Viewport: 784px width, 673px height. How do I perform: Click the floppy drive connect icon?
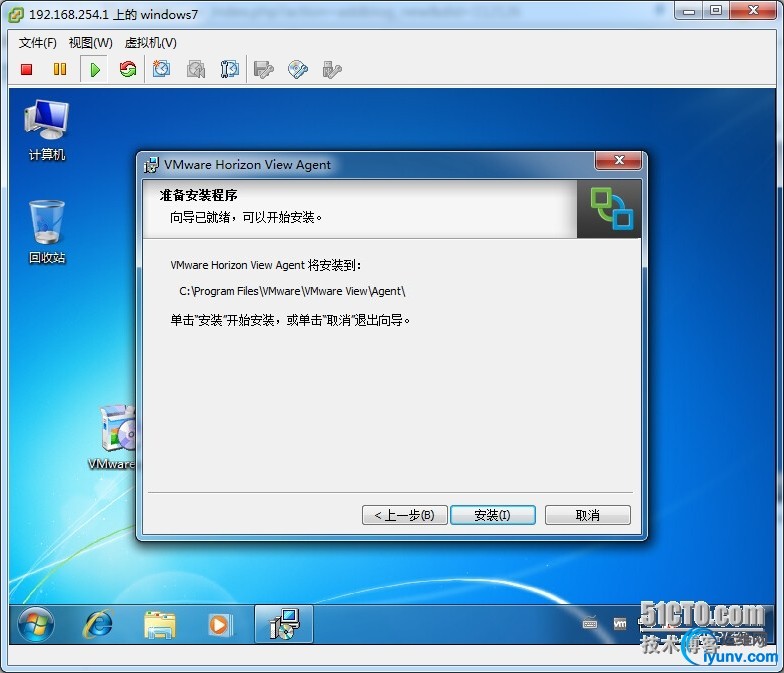click(x=264, y=70)
